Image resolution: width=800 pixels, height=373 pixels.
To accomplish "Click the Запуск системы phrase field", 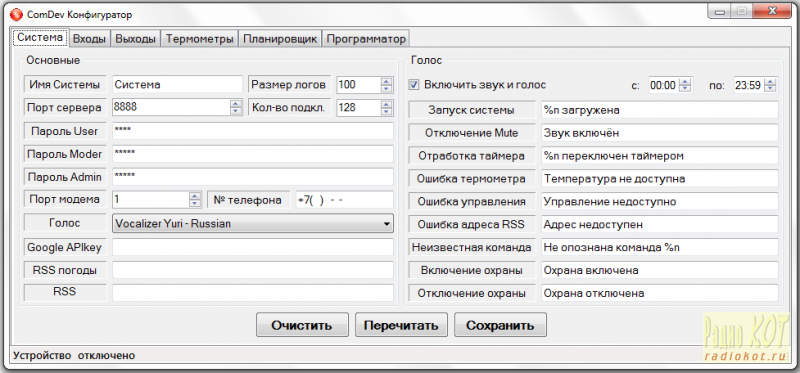I will (659, 110).
